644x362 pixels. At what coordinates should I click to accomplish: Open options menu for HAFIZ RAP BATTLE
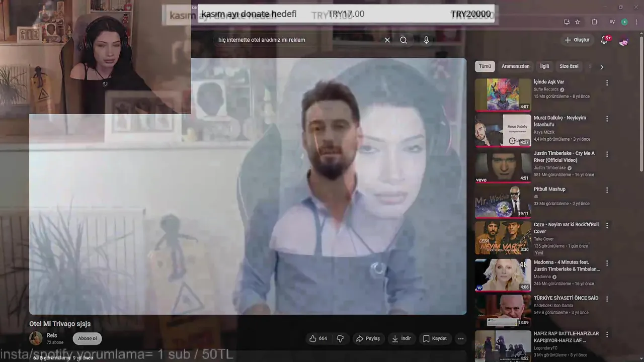(607, 334)
